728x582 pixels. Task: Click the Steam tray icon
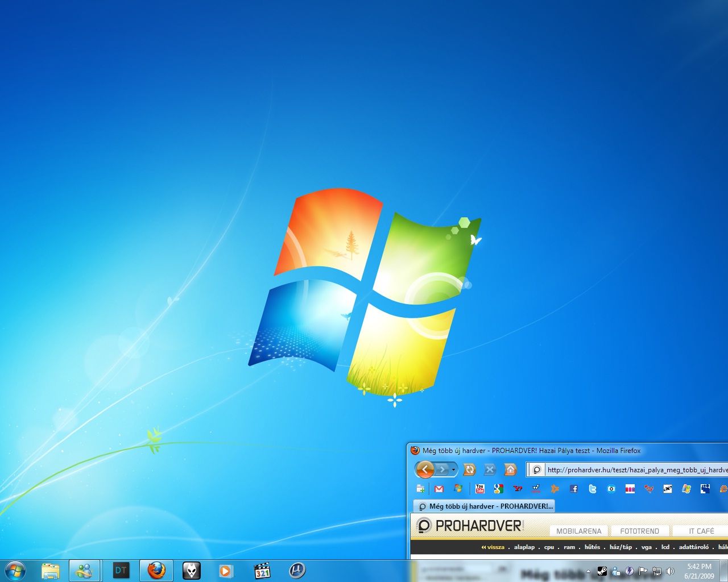click(602, 571)
